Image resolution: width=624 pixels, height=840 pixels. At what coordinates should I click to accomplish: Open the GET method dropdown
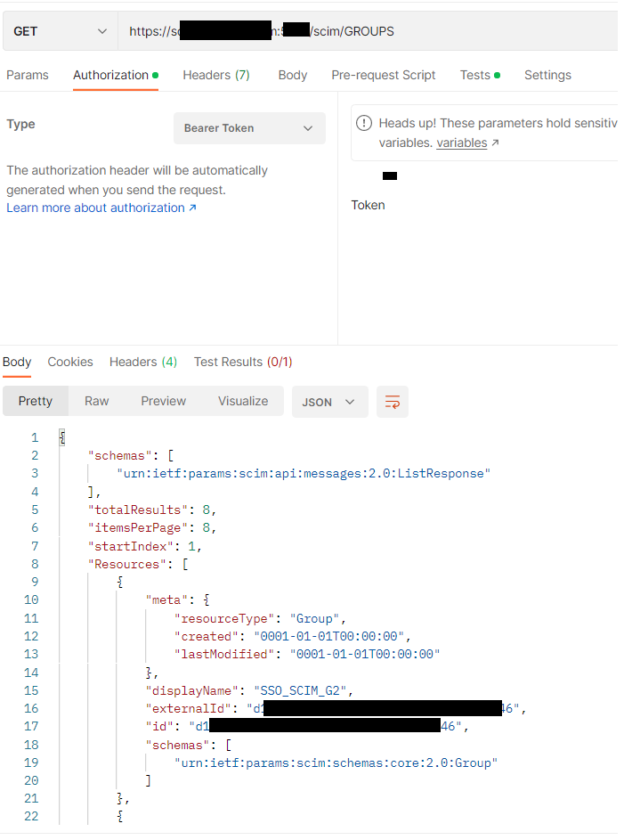click(x=59, y=31)
